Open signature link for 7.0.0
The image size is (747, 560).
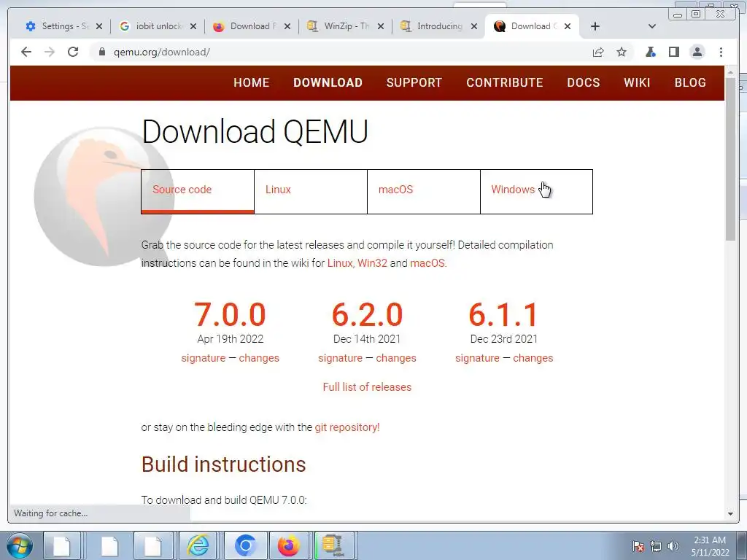coord(204,358)
